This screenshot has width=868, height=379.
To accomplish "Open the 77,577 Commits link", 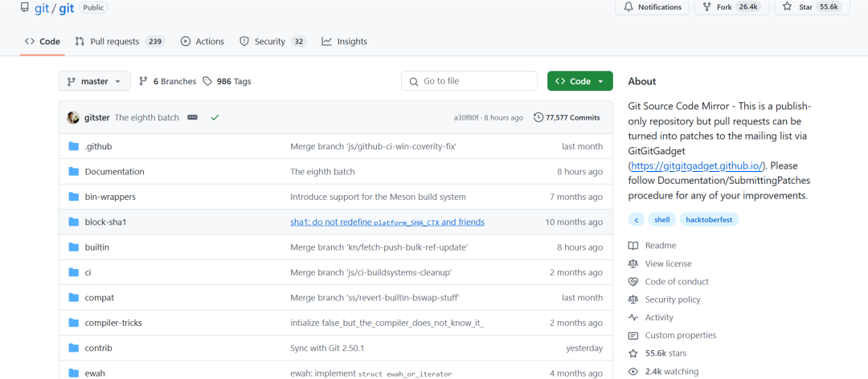I will [567, 117].
